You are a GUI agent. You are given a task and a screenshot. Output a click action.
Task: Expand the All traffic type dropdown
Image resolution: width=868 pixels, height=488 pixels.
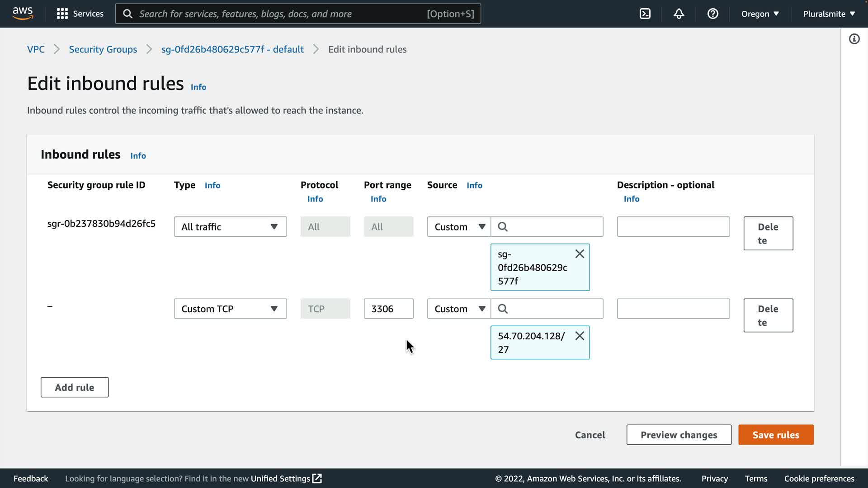tap(230, 226)
